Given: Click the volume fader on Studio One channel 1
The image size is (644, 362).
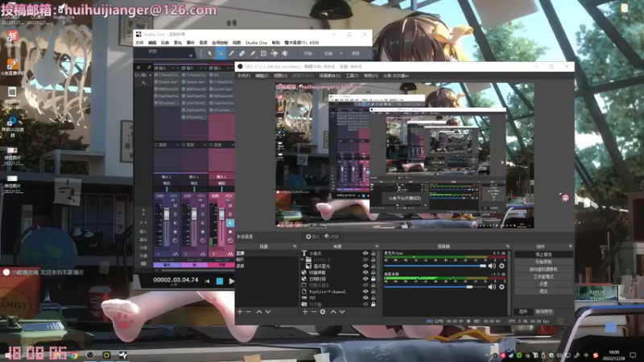Looking at the screenshot, I should [167, 214].
